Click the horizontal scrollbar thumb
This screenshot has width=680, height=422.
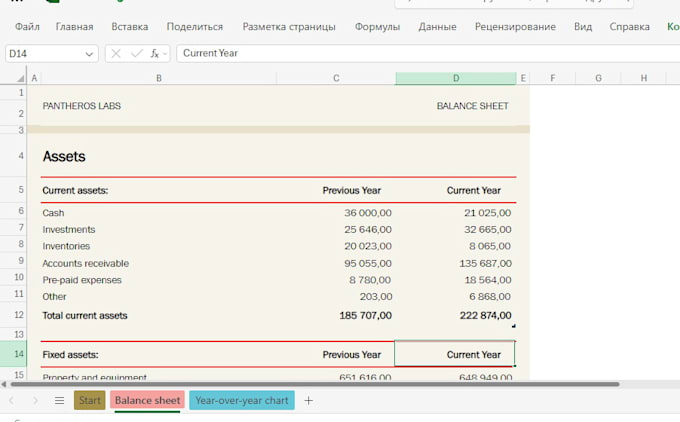[x=315, y=384]
